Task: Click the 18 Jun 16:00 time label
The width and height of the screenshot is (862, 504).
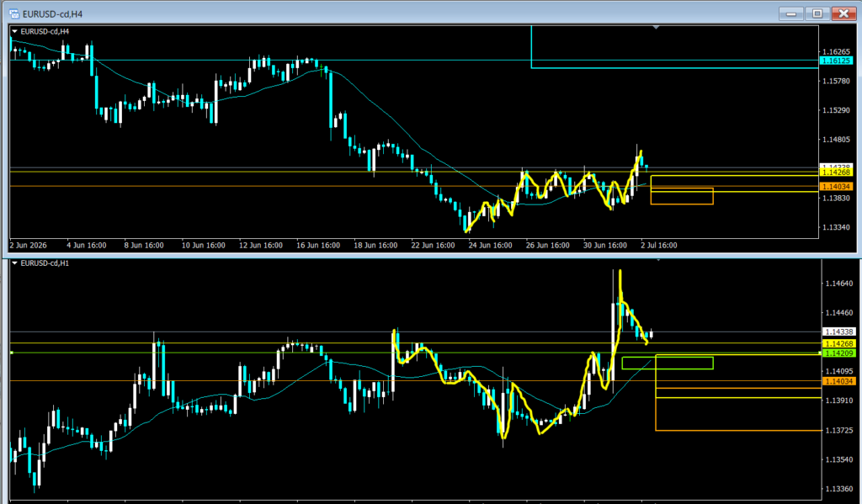Action: (375, 245)
